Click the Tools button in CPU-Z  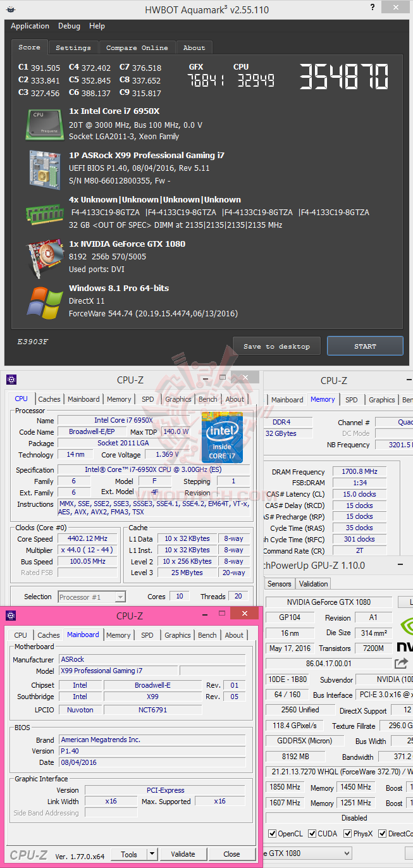click(129, 854)
